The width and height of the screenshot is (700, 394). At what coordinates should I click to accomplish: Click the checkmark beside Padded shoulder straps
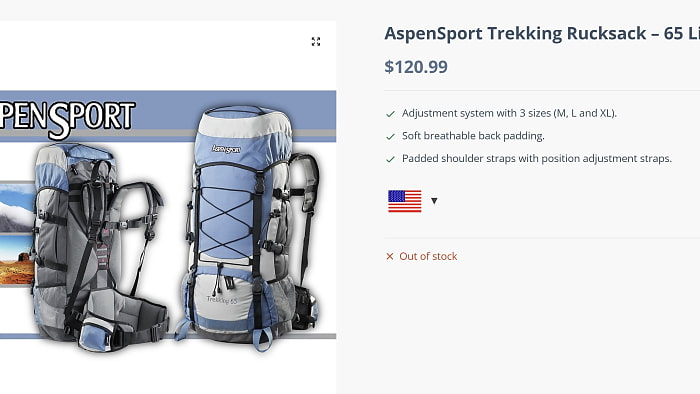coord(391,159)
